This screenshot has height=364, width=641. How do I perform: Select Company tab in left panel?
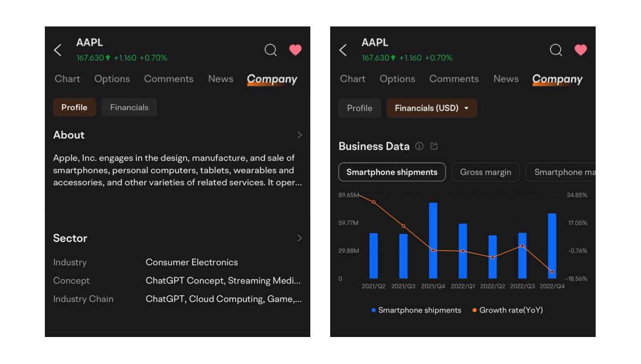[272, 79]
